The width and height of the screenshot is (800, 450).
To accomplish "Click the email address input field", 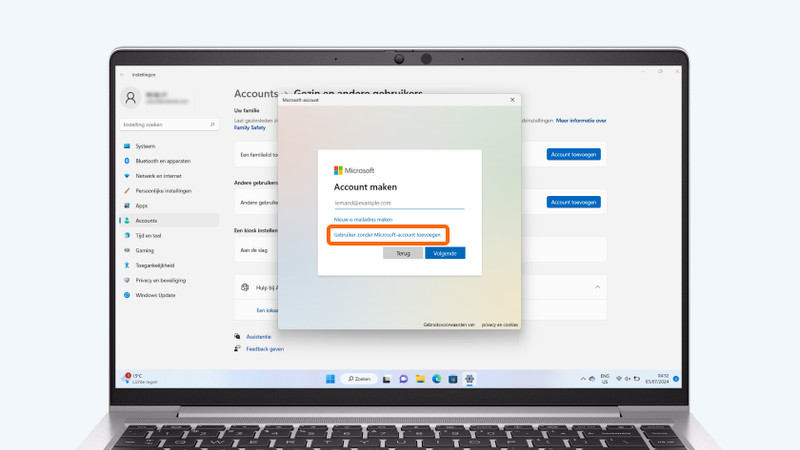I will [399, 203].
